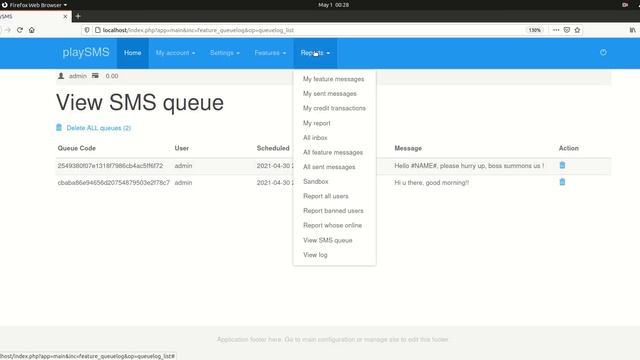The image size is (640, 360).
Task: Click admin in the first queue row
Action: (x=183, y=166)
